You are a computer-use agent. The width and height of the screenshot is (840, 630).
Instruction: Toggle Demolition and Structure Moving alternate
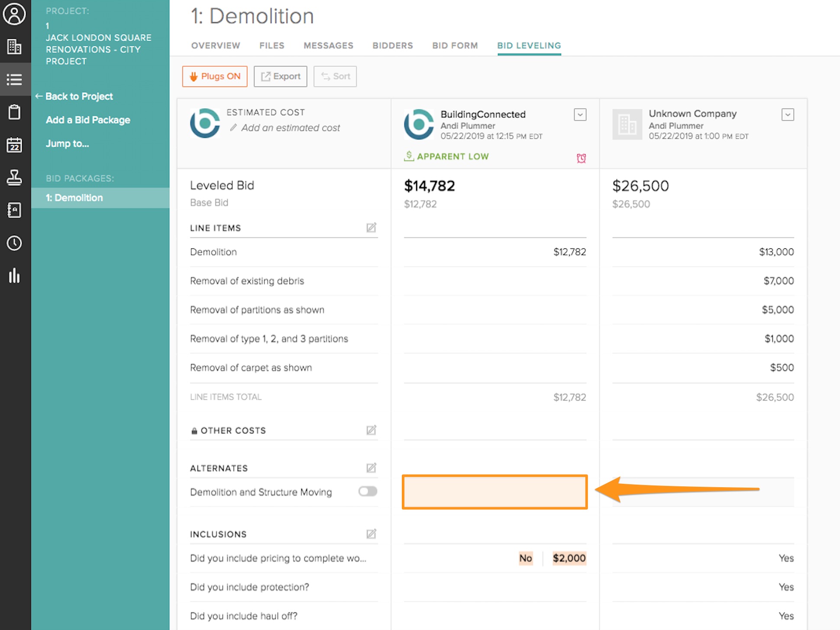coord(368,492)
